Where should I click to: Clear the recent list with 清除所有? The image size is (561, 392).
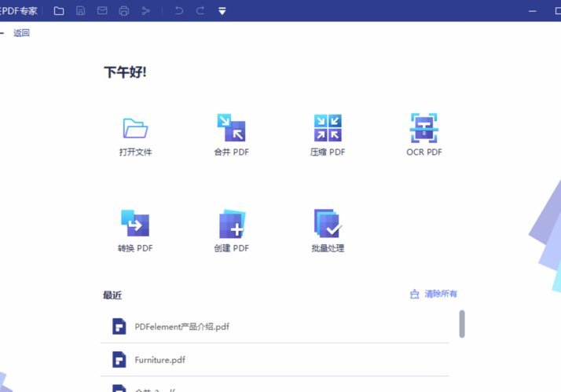pyautogui.click(x=441, y=294)
